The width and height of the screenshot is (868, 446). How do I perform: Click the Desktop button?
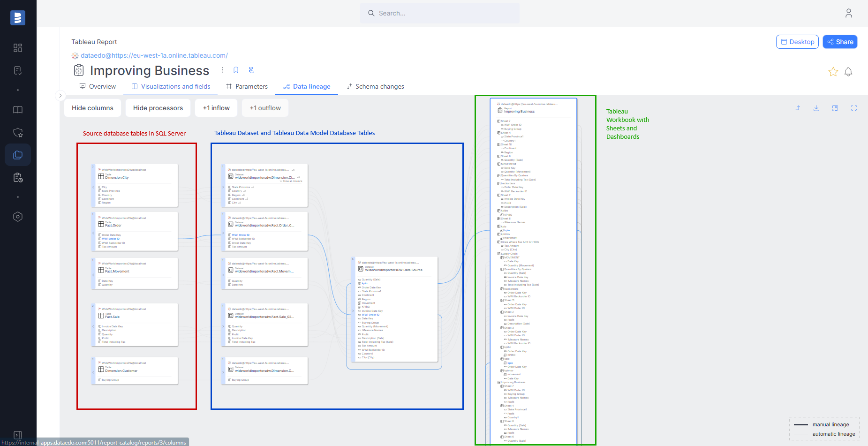tap(797, 42)
